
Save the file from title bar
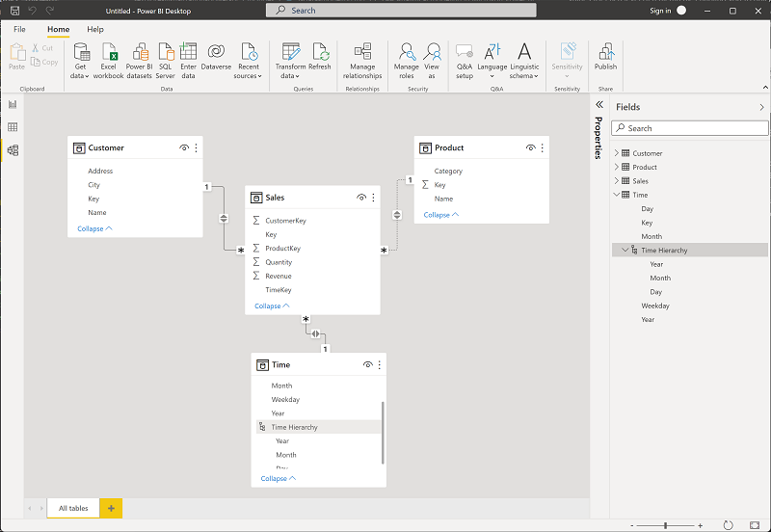pos(14,11)
